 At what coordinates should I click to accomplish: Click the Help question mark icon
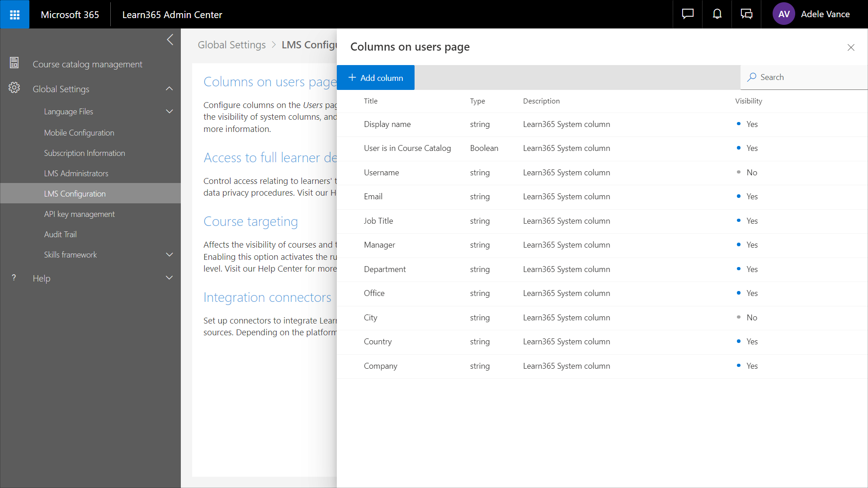[x=14, y=278]
